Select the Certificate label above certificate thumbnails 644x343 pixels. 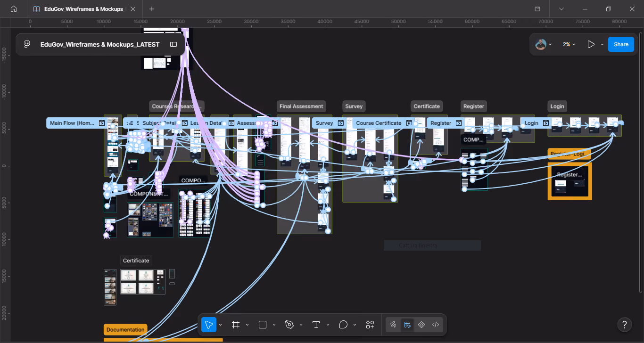[x=136, y=261]
